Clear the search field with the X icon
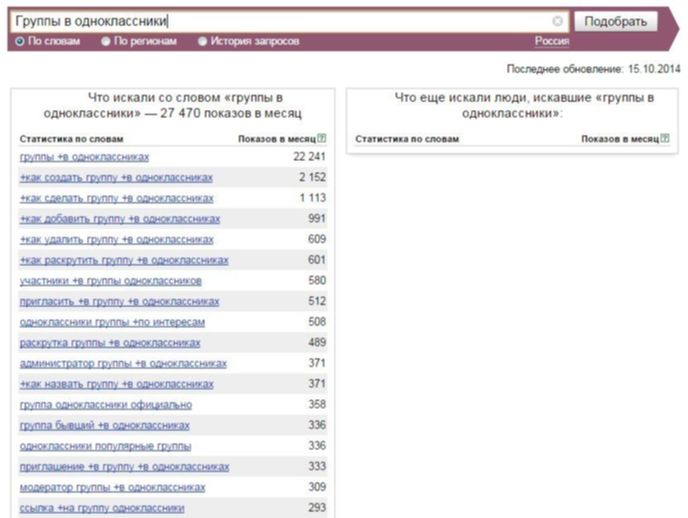This screenshot has width=688, height=518. [x=557, y=21]
